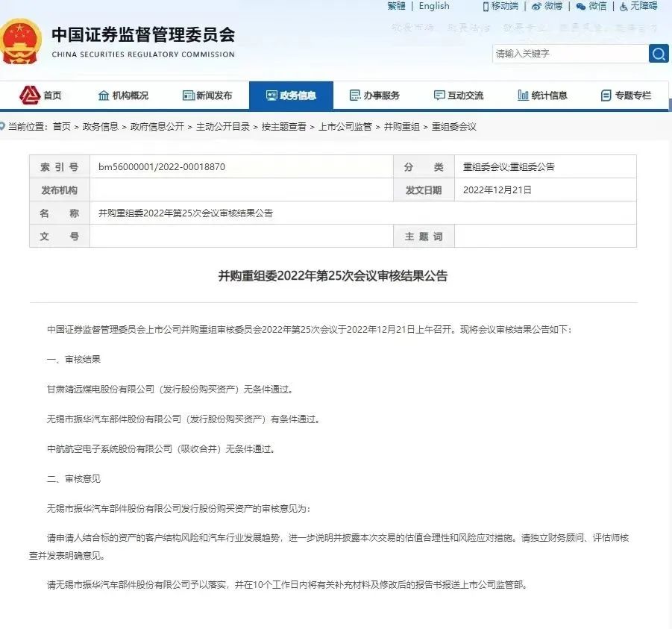Click the keyword search input field
672x629 pixels.
pos(570,54)
